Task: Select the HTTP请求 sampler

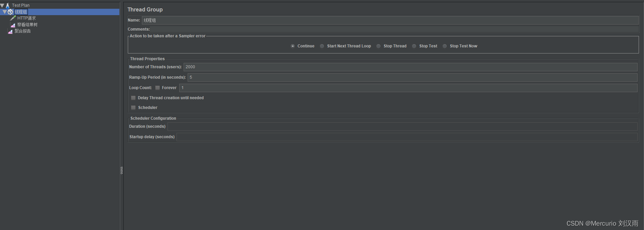Action: 27,18
